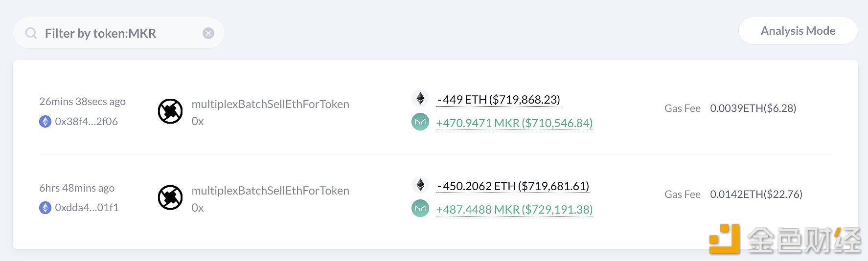Click the +470.9471 MKR ($710,546.84) amount
Screen dimensions: 868x261
[514, 123]
